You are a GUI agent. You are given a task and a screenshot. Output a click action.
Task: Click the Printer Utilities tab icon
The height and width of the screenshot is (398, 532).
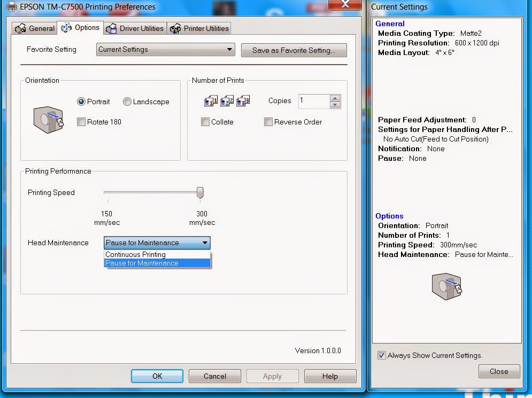(175, 28)
